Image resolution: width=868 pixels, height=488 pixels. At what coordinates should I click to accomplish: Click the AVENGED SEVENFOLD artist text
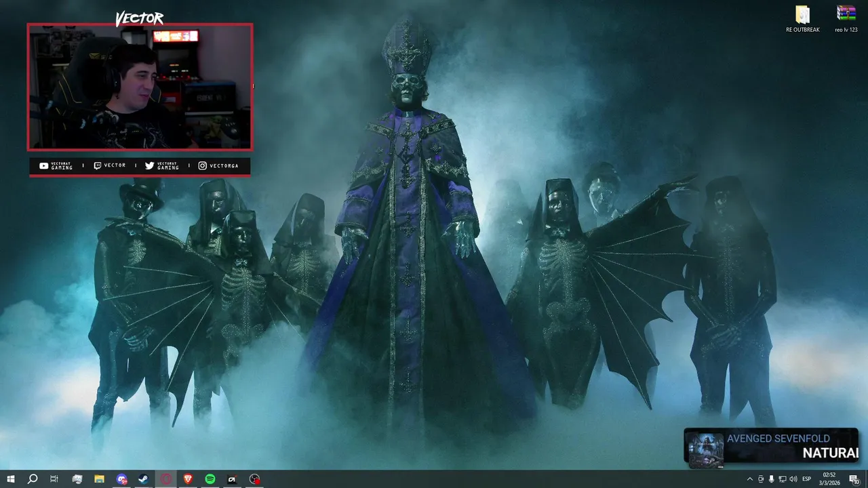[778, 439]
